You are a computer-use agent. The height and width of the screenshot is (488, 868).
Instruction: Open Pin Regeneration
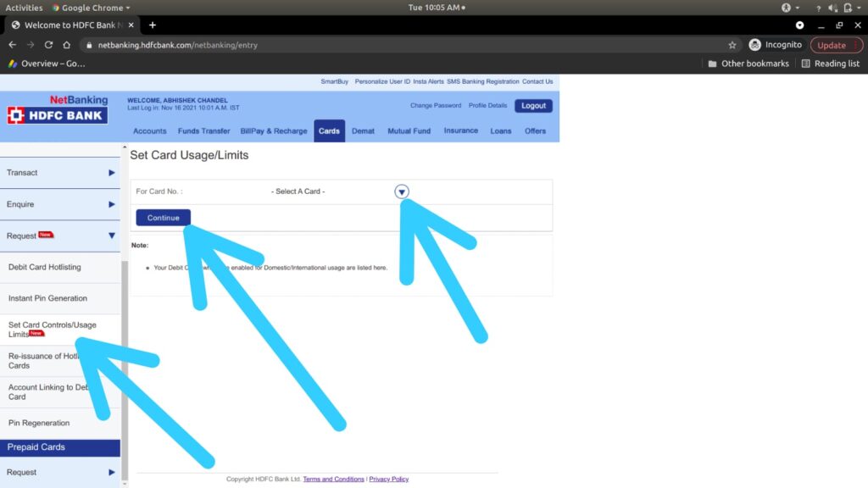click(60, 423)
